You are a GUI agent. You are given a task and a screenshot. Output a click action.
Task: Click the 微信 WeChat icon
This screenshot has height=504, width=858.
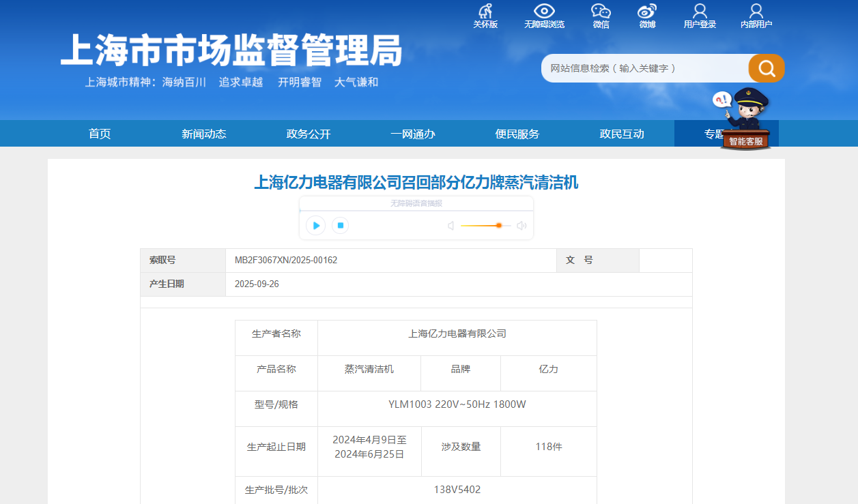(601, 12)
